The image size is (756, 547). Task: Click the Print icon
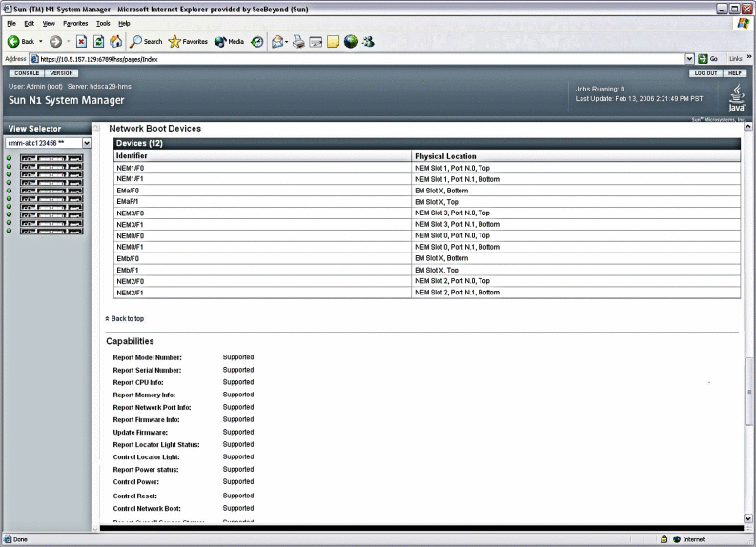(299, 42)
